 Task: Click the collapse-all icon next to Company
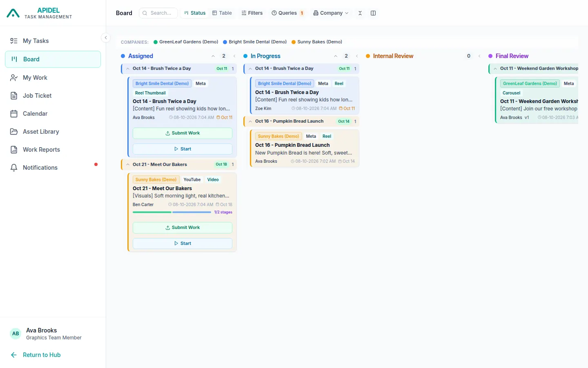[360, 13]
